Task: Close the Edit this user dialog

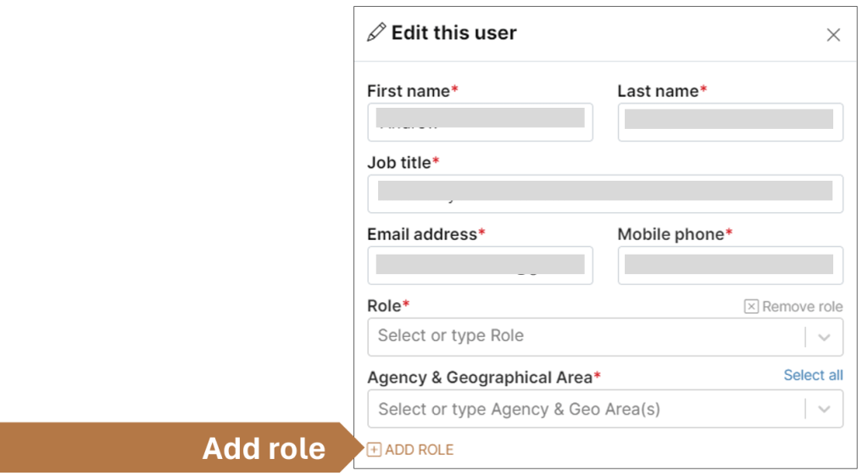Action: (833, 35)
